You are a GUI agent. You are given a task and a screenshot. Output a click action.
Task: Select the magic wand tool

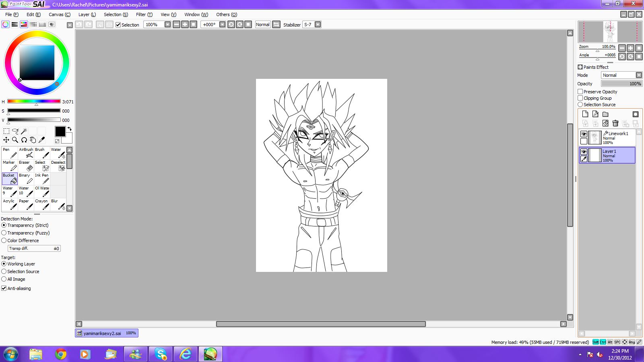(24, 131)
